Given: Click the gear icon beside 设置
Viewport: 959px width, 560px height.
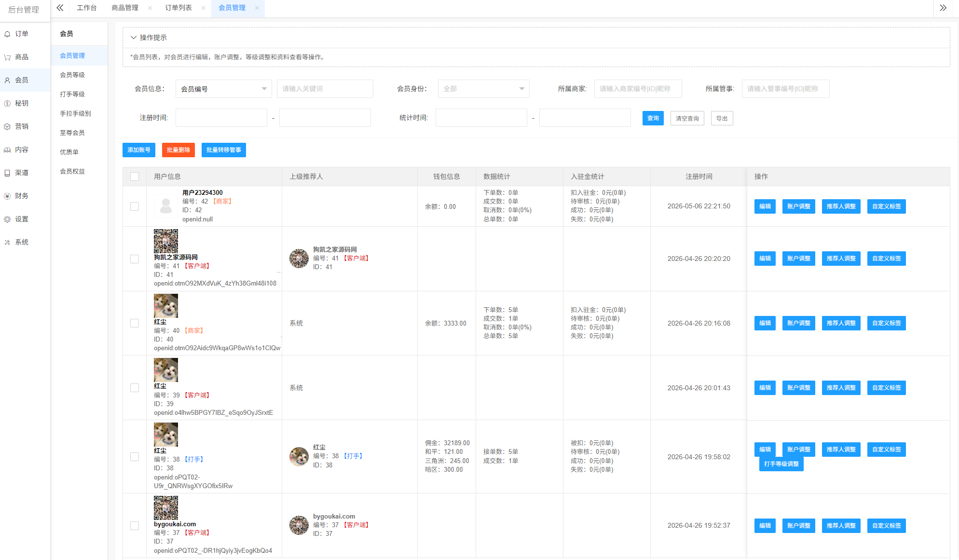Looking at the screenshot, I should (x=7, y=219).
